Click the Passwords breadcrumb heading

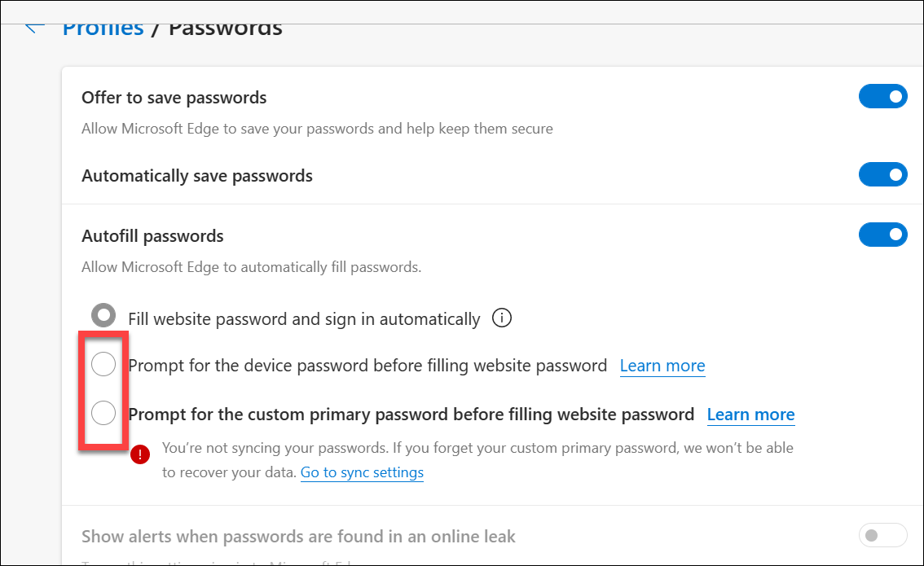point(225,29)
